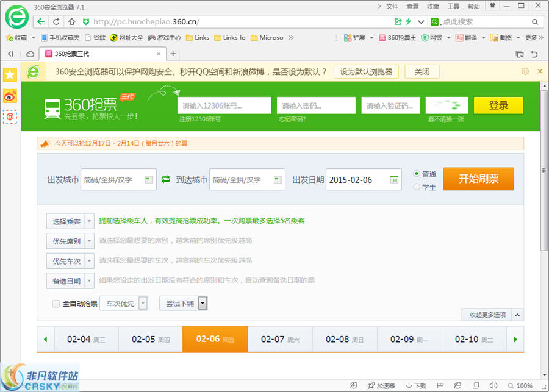Open the 忘记密码? link
The height and width of the screenshot is (392, 549).
click(292, 119)
